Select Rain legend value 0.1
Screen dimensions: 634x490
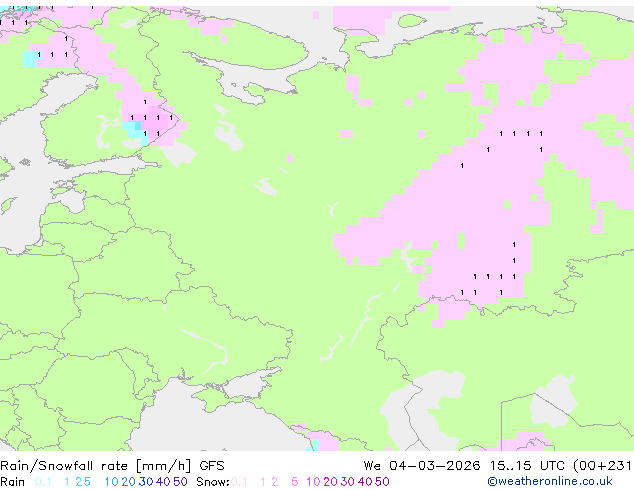[x=43, y=482]
